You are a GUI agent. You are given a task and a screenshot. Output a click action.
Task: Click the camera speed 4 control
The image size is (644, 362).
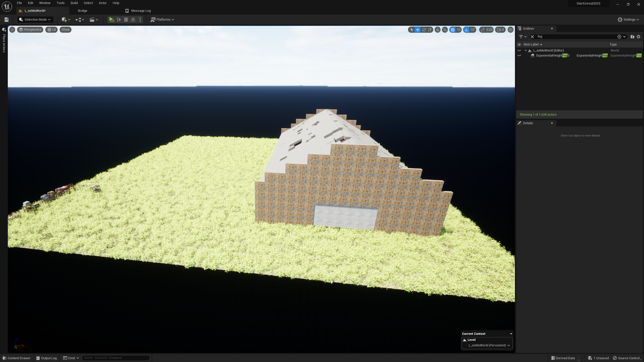click(x=500, y=30)
